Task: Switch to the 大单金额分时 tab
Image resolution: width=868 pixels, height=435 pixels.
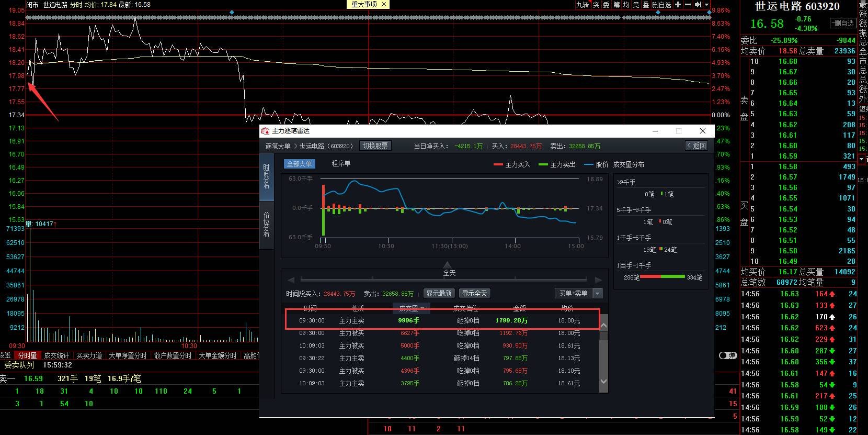Action: pos(218,355)
